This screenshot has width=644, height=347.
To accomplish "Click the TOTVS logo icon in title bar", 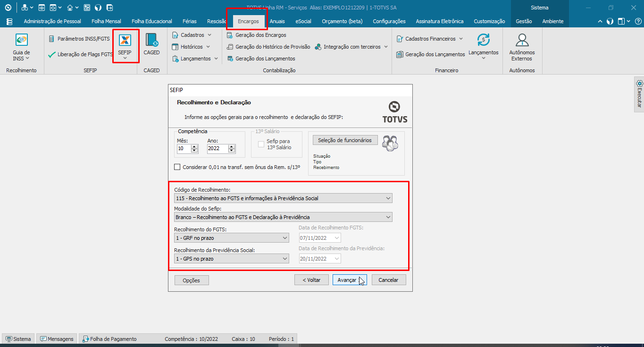I will 8,8.
